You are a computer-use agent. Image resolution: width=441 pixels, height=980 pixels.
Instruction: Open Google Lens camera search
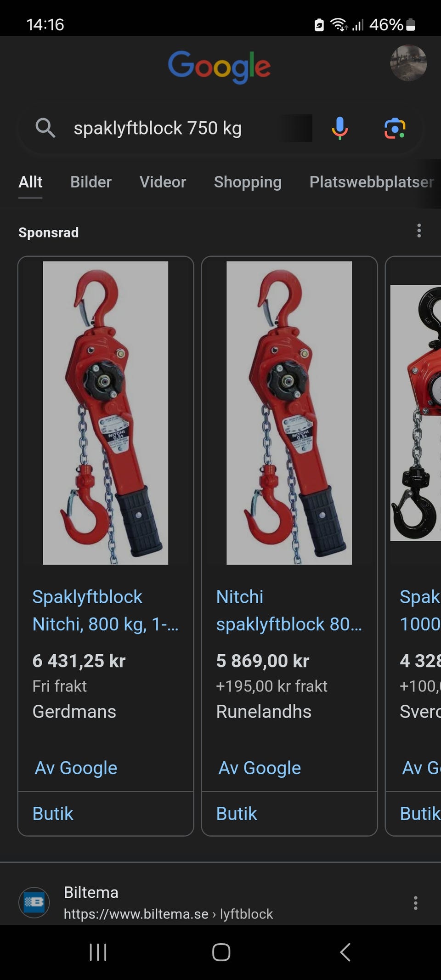pos(395,128)
